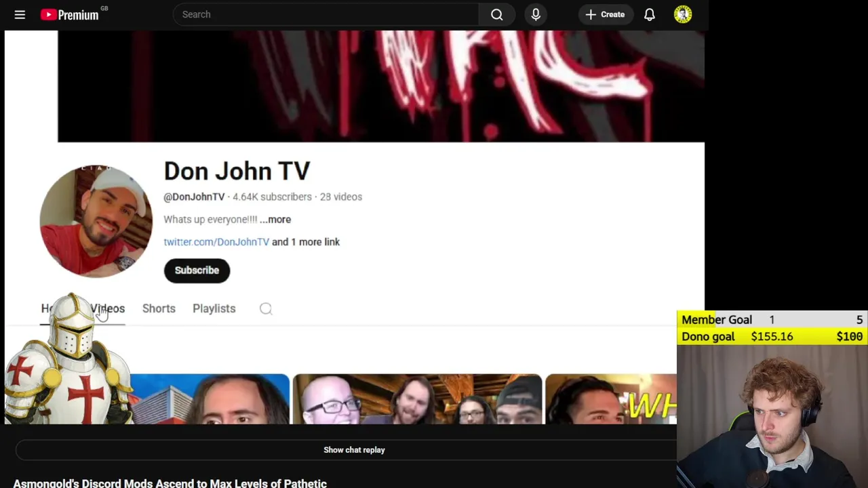
Task: Open the 'and 1 more link' text
Action: tap(306, 242)
